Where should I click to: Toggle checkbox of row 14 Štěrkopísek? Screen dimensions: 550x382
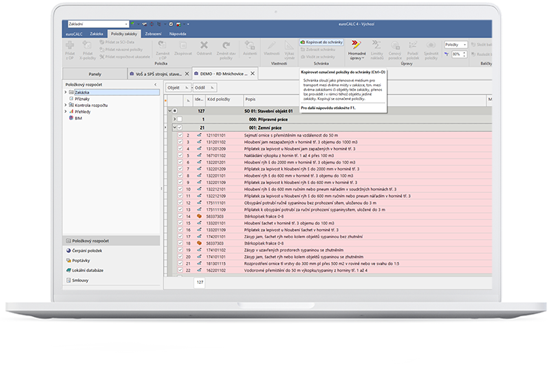coord(180,216)
